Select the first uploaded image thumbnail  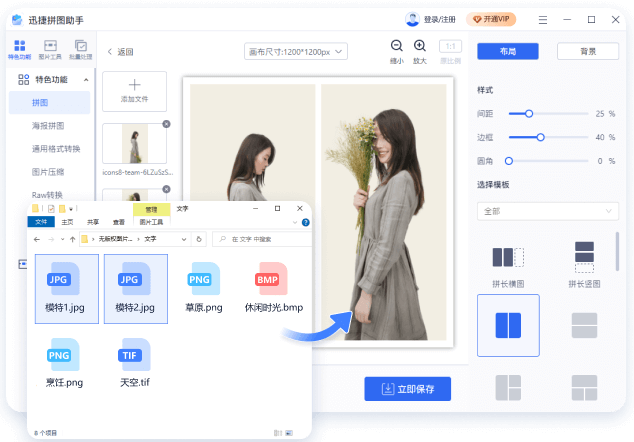134,144
